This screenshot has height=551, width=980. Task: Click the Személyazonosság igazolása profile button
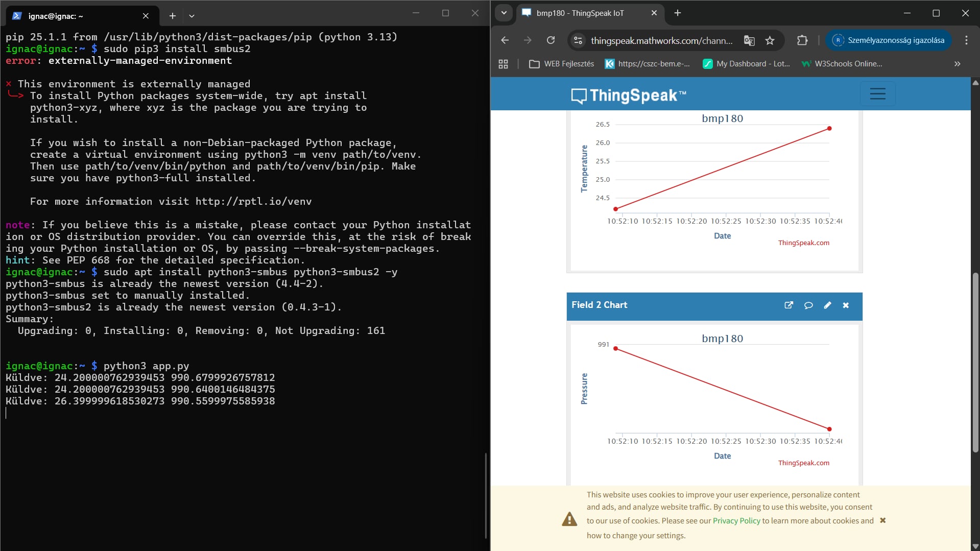pos(888,40)
